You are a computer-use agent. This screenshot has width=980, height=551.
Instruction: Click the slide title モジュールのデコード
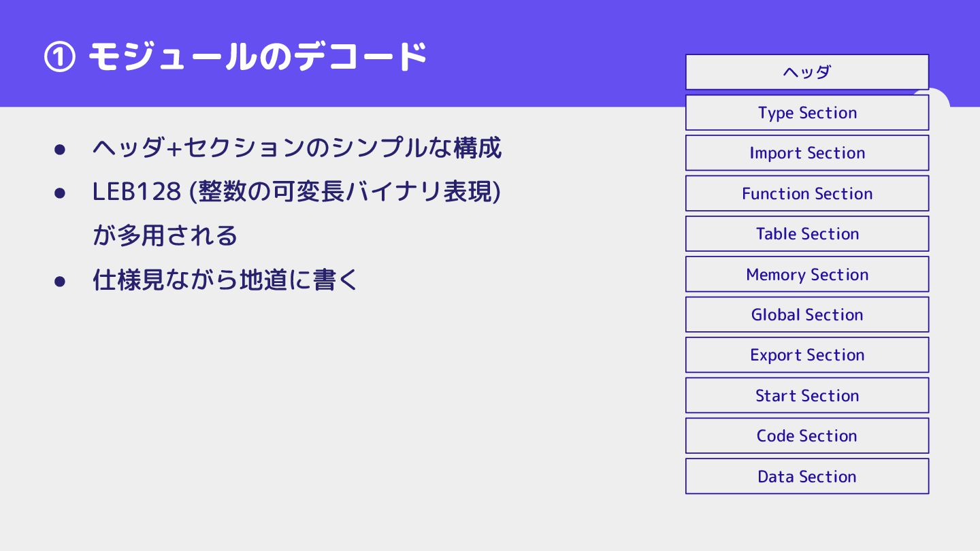[x=257, y=57]
